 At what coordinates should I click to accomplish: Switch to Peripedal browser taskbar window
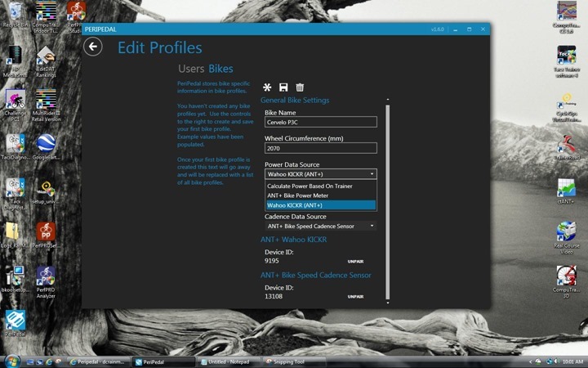click(x=99, y=362)
